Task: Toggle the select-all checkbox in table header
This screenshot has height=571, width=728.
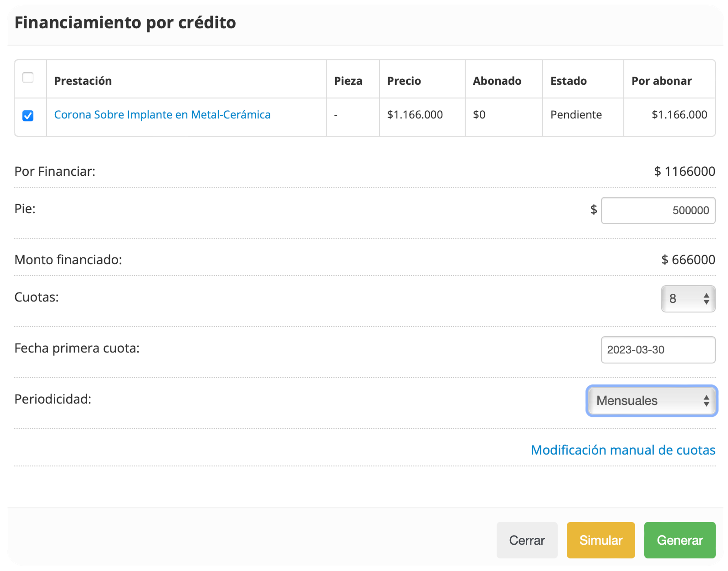Action: [x=28, y=78]
